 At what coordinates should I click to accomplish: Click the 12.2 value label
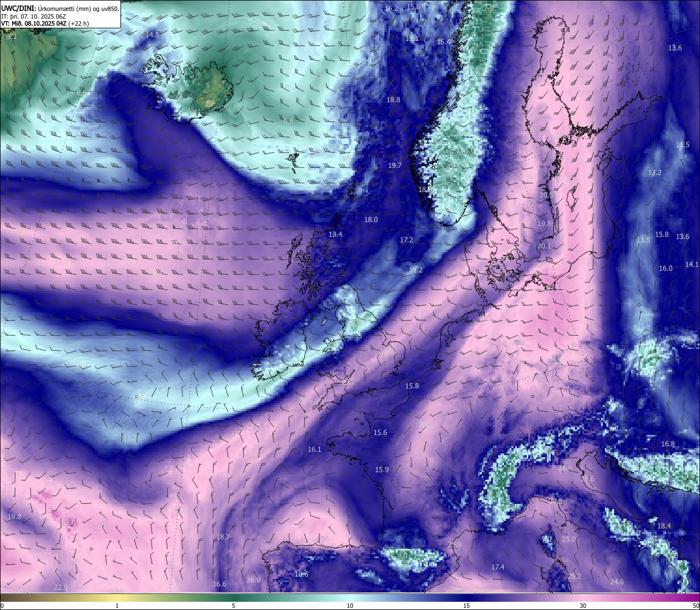coord(655,172)
